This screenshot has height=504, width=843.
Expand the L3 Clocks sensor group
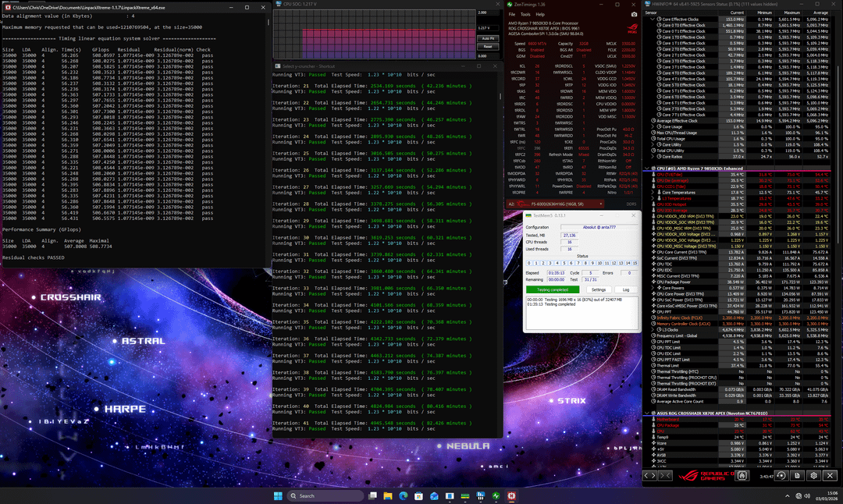click(654, 330)
